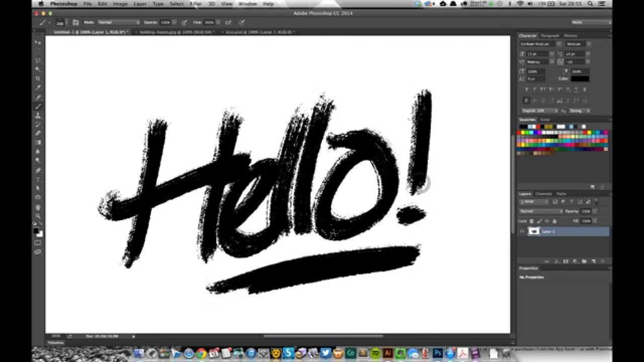The height and width of the screenshot is (362, 644).
Task: Switch to the Color tab
Action: point(545,120)
